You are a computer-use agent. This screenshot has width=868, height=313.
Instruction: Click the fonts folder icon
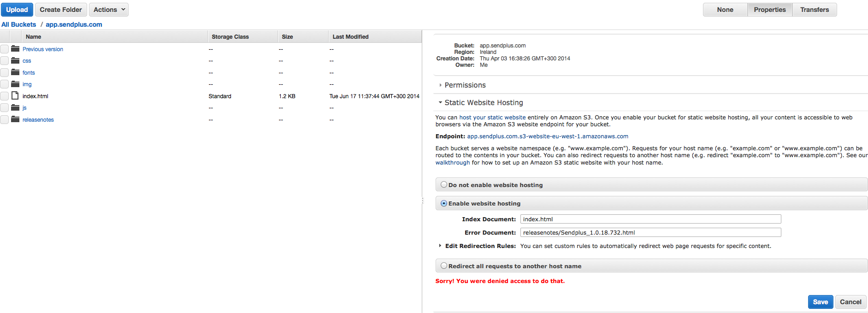15,72
